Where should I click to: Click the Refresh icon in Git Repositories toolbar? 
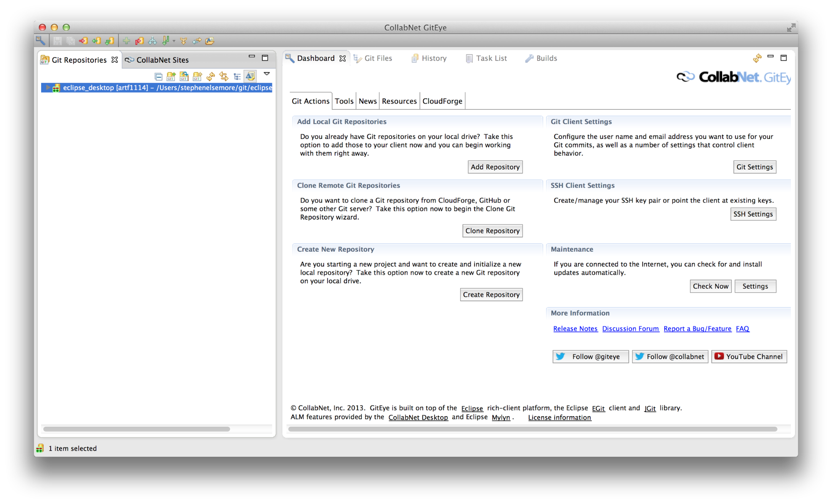pyautogui.click(x=211, y=76)
